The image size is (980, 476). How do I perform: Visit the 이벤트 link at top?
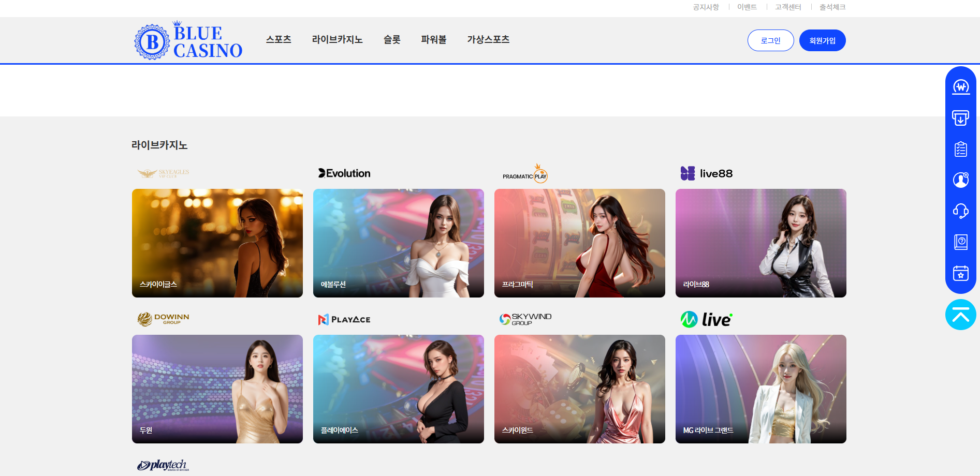(x=747, y=7)
